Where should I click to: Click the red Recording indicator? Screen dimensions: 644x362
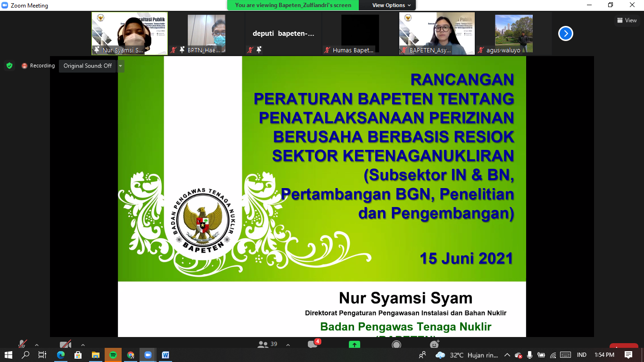click(x=38, y=66)
